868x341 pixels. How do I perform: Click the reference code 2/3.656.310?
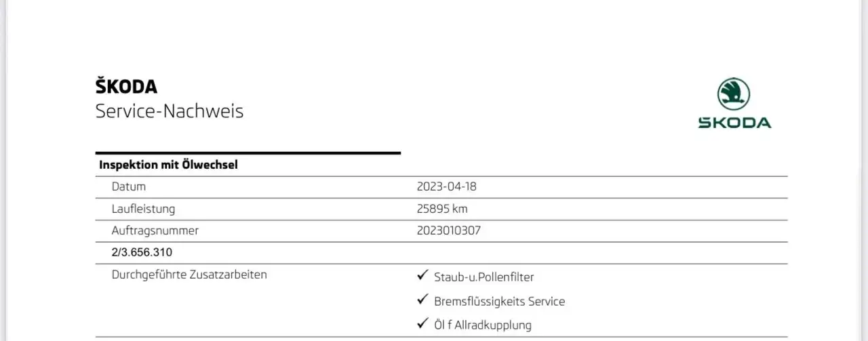click(142, 252)
